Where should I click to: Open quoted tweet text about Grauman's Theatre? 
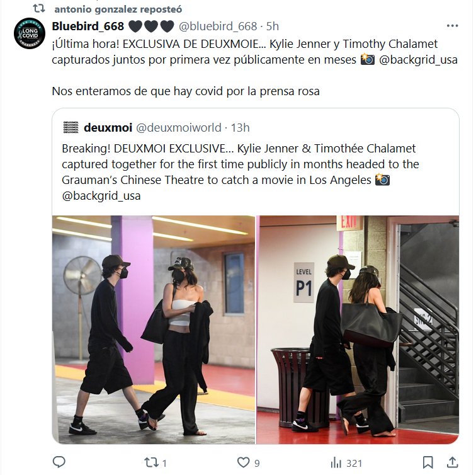tap(241, 172)
